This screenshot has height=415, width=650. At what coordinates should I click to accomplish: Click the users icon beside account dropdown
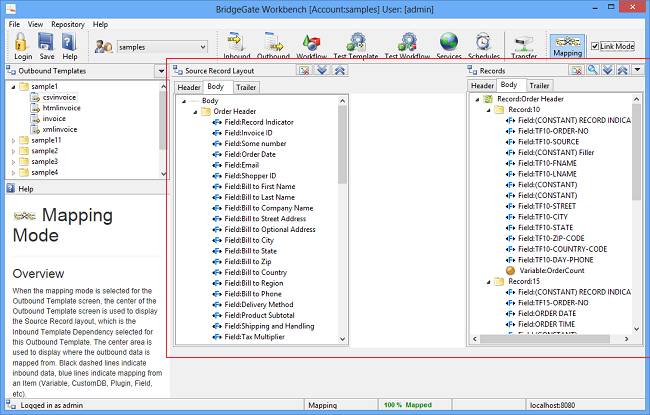(103, 47)
